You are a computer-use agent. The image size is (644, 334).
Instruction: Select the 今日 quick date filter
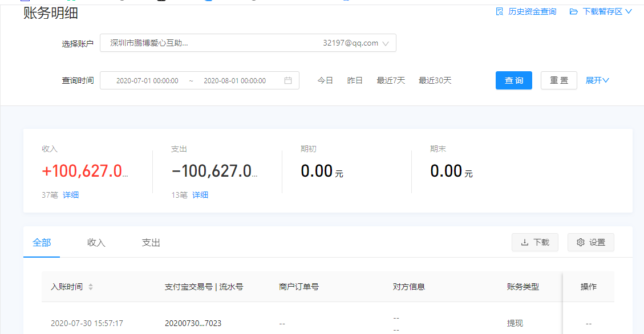(325, 80)
